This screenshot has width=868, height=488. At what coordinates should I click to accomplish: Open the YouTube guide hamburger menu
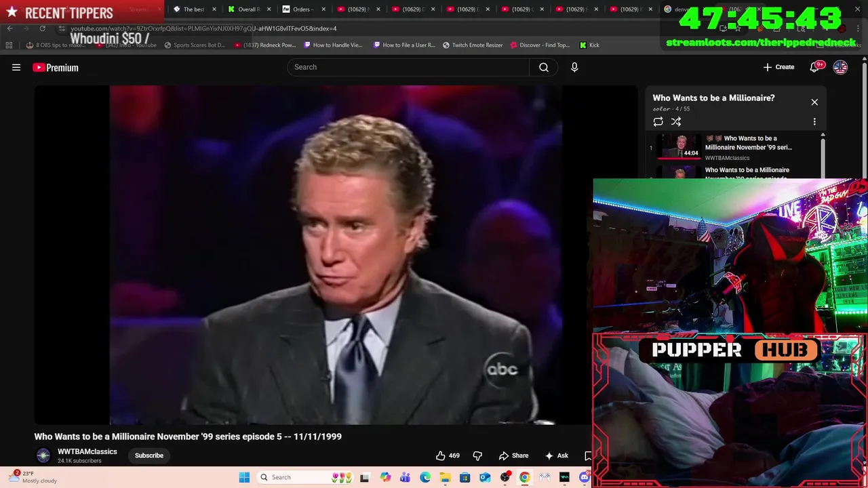coord(16,67)
